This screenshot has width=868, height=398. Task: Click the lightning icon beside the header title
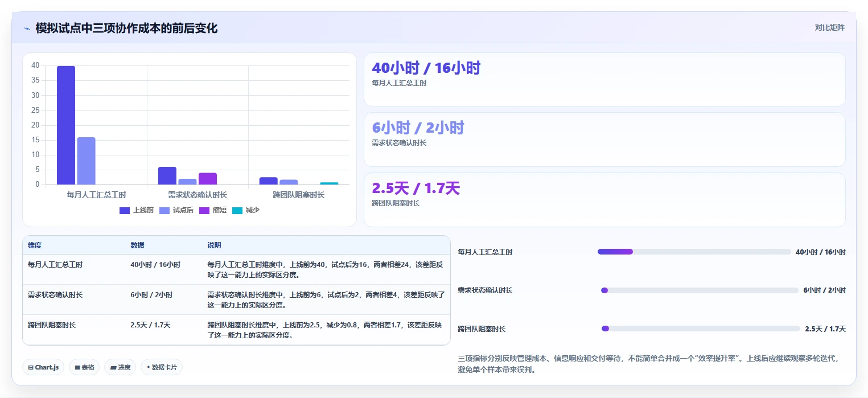(x=27, y=28)
